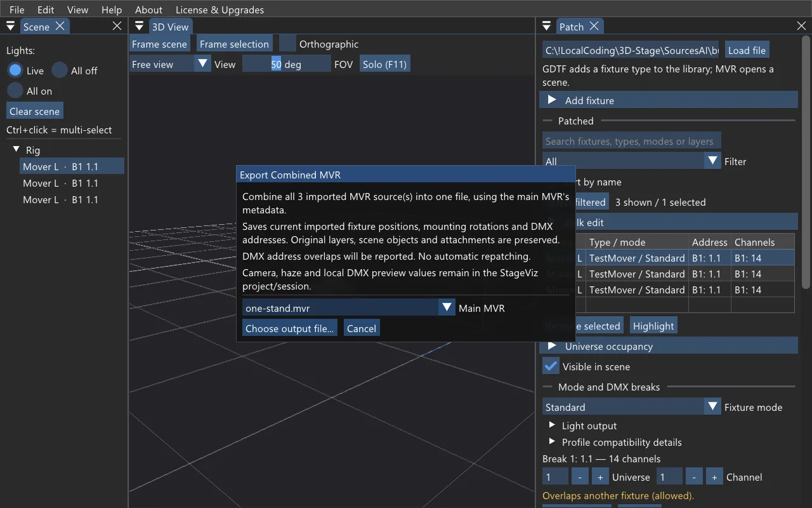812x508 pixels.
Task: Open the Scene panel options triangle
Action: (10, 26)
